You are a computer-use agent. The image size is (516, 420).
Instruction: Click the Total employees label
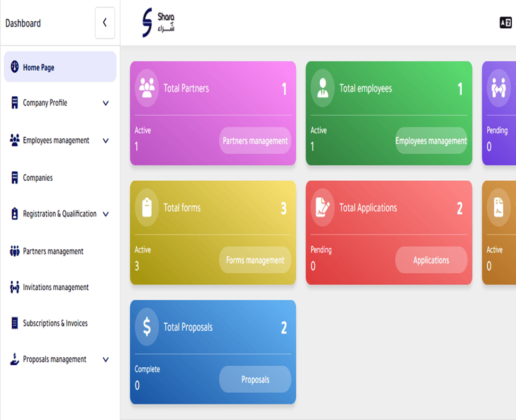365,88
